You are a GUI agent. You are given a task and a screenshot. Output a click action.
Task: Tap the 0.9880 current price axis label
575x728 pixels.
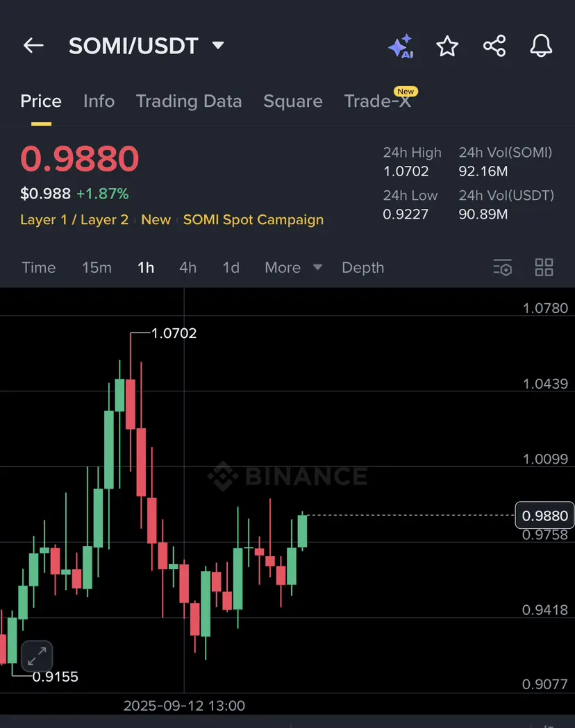(544, 516)
